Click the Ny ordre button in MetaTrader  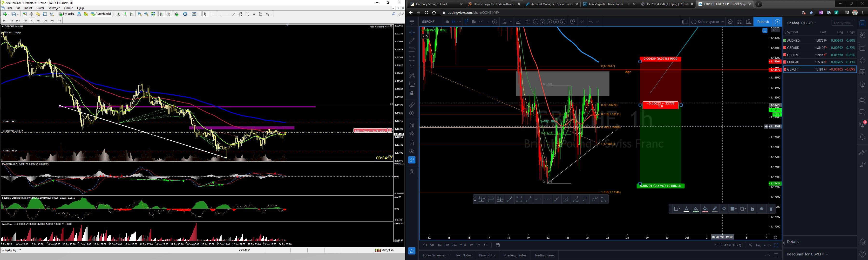coord(66,14)
